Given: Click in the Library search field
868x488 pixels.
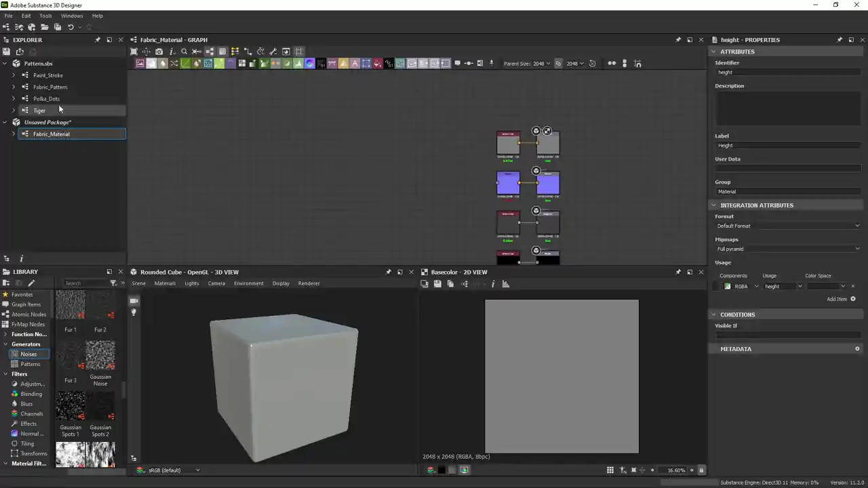Looking at the screenshot, I should [85, 283].
